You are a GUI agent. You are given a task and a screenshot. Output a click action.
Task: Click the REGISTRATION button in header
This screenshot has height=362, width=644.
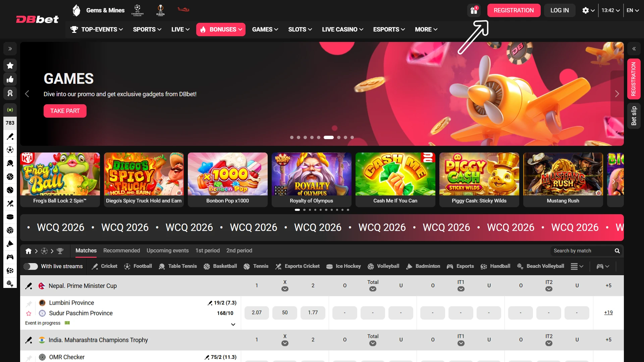click(514, 10)
